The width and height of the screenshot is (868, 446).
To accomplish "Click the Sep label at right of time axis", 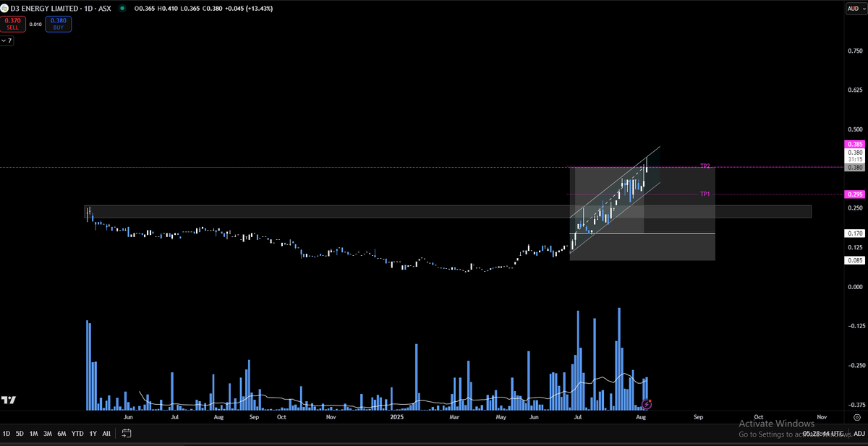I will [x=698, y=417].
